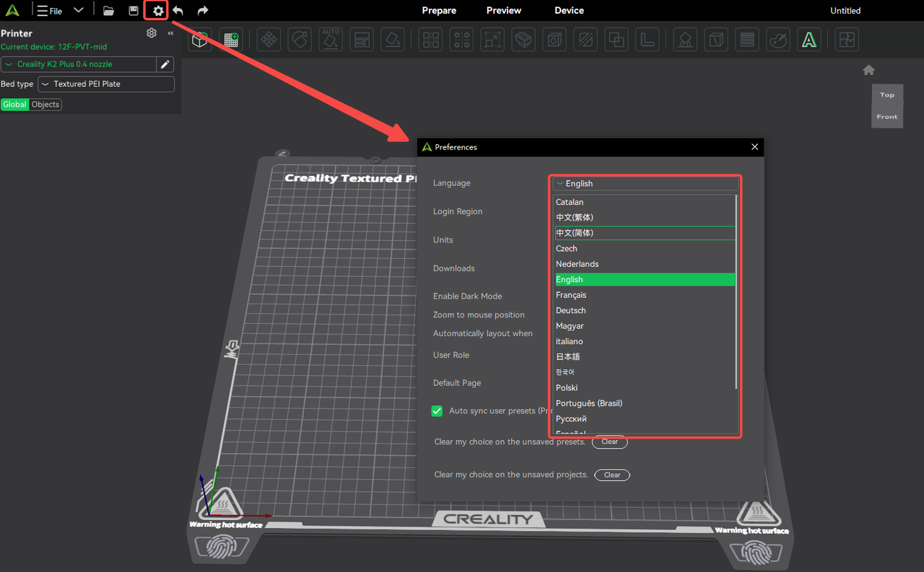The width and height of the screenshot is (924, 572).
Task: Click the nested cube hollow icon
Action: point(554,40)
